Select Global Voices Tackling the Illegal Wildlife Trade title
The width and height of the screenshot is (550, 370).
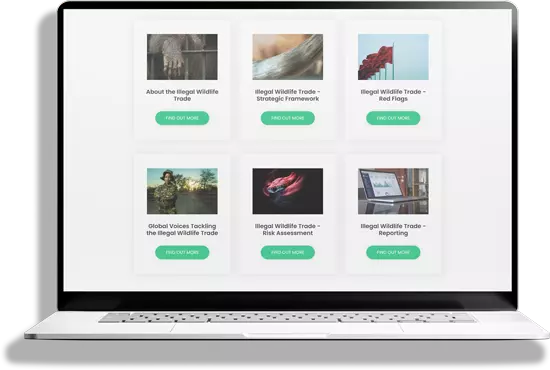[182, 229]
